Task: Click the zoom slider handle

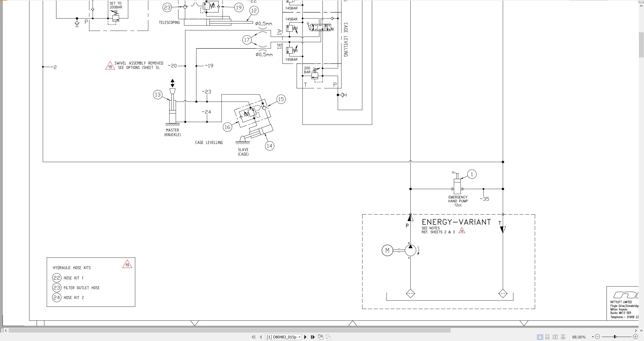Action: 615,337
